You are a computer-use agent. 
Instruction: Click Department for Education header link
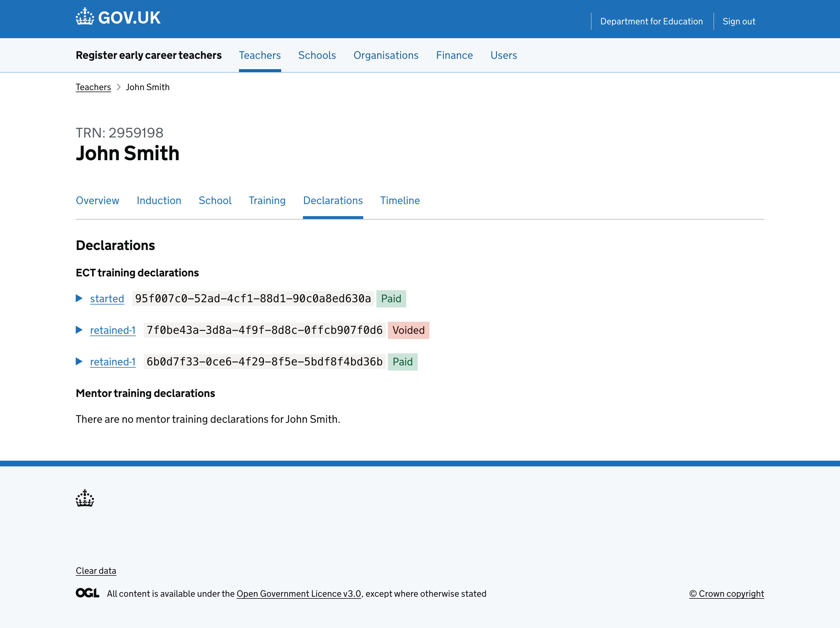click(651, 22)
